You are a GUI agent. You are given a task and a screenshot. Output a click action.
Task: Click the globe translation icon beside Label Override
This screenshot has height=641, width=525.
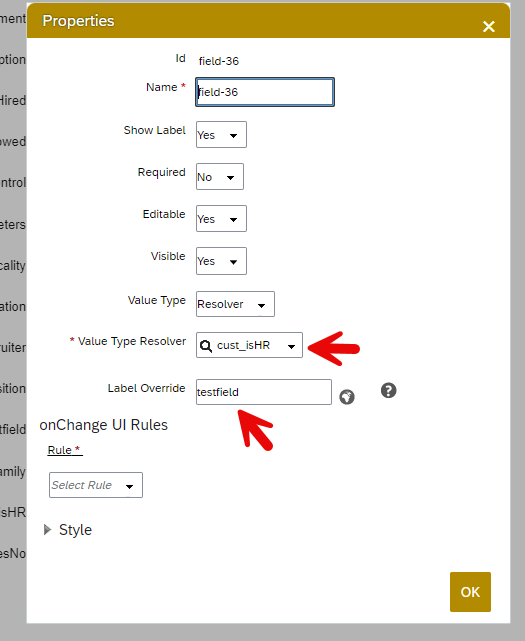347,397
